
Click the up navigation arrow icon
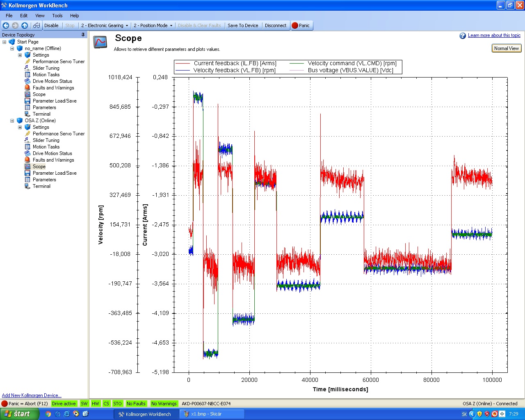(25, 25)
